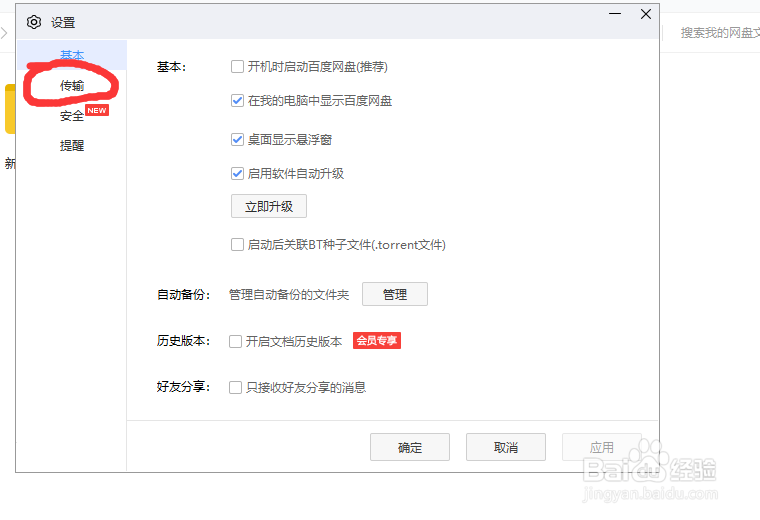Open the 提醒 settings tab
The width and height of the screenshot is (760, 520).
pos(72,145)
